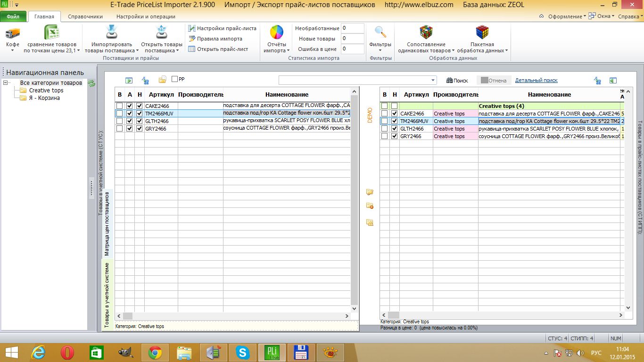644x362 pixels.
Task: Select the Товары в учетной системе vertical tab
Action: coord(107,294)
